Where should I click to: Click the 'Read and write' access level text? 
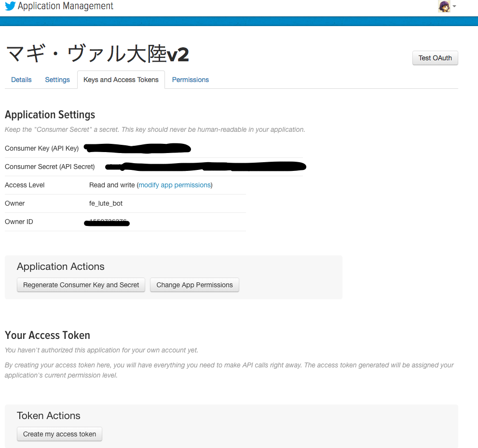coord(112,185)
